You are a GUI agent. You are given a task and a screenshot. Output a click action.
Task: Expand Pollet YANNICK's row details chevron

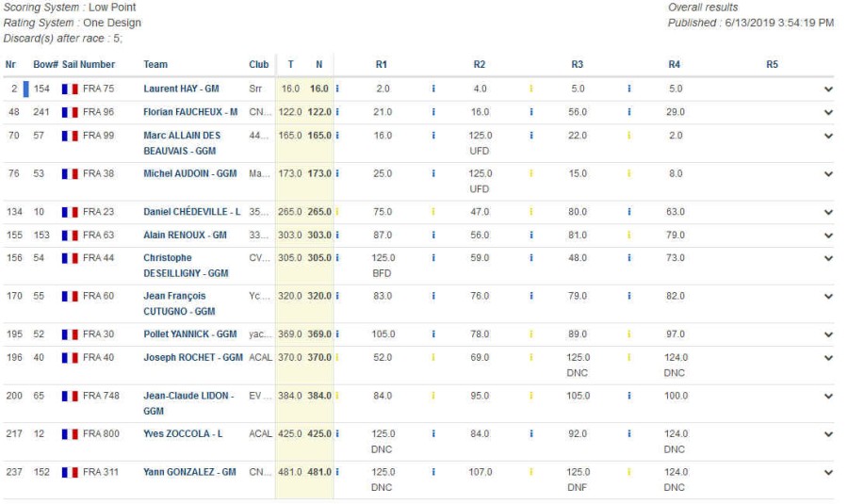pos(828,334)
